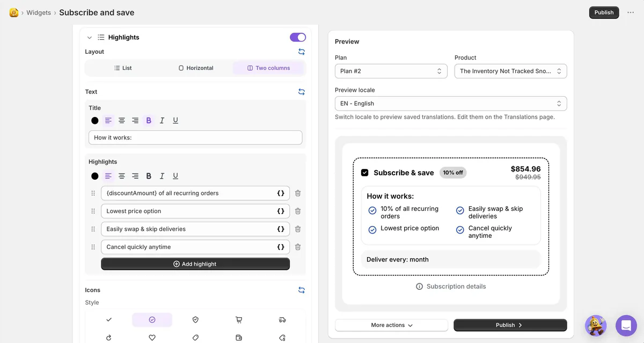Click the 10% off badge in preview

pyautogui.click(x=453, y=173)
